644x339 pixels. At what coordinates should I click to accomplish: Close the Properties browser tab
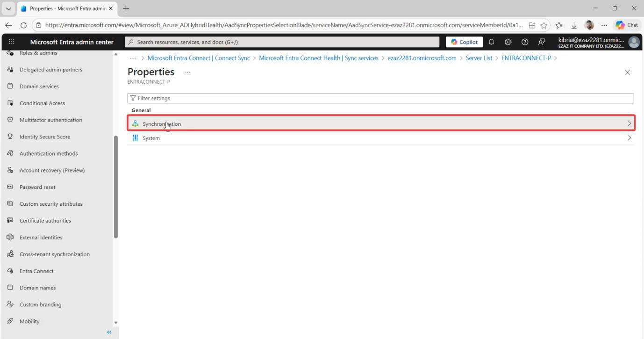[x=111, y=8]
